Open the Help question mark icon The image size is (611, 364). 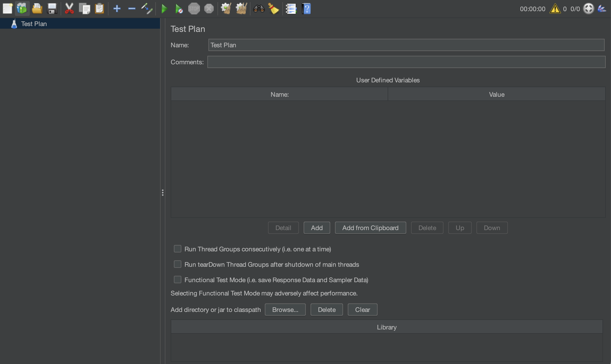(306, 9)
